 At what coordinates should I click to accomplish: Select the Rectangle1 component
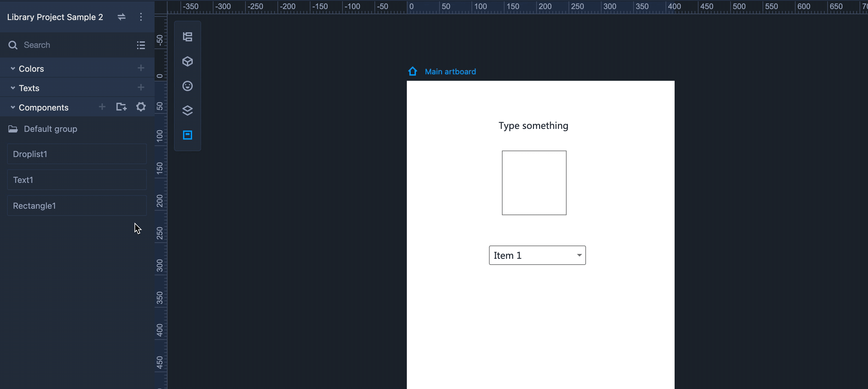(77, 205)
